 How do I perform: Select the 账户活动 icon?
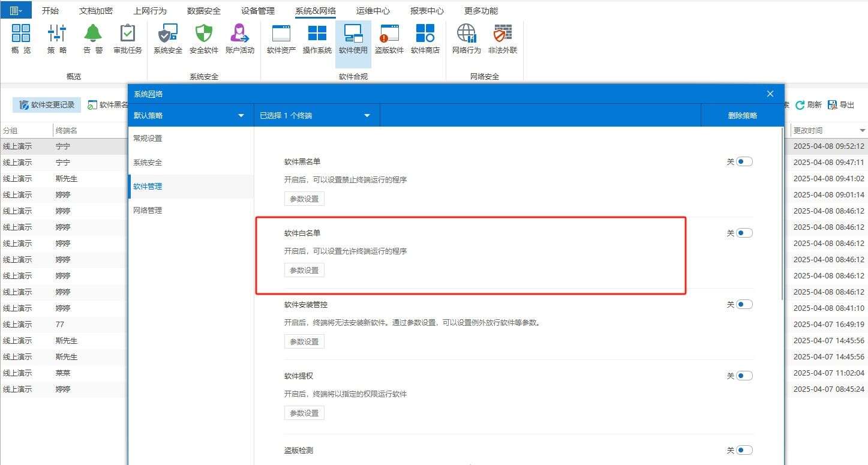(x=239, y=38)
